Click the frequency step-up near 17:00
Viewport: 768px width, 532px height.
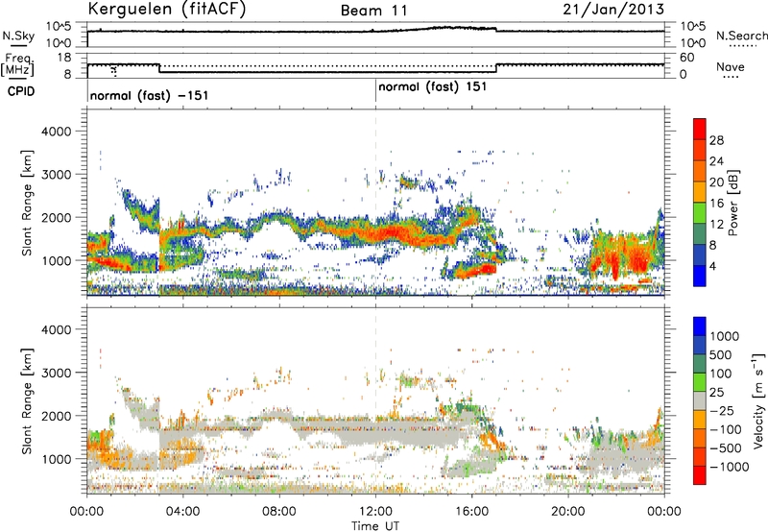tap(496, 68)
